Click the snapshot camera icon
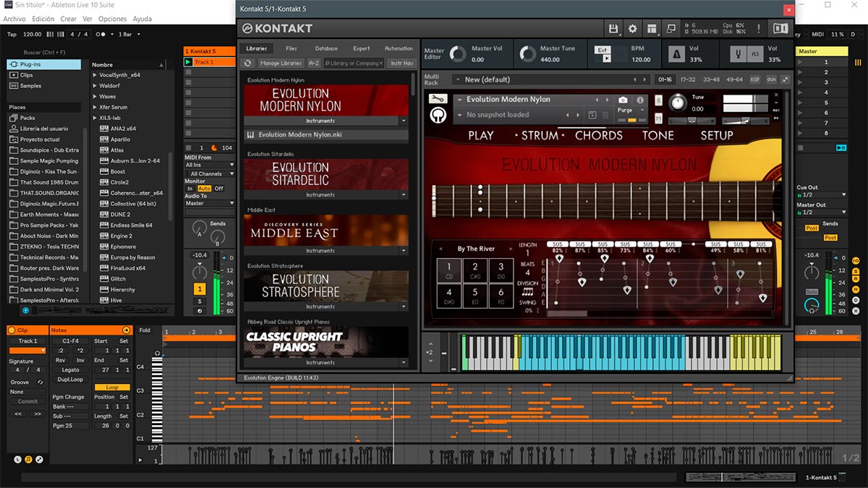This screenshot has width=868, height=488. point(623,100)
